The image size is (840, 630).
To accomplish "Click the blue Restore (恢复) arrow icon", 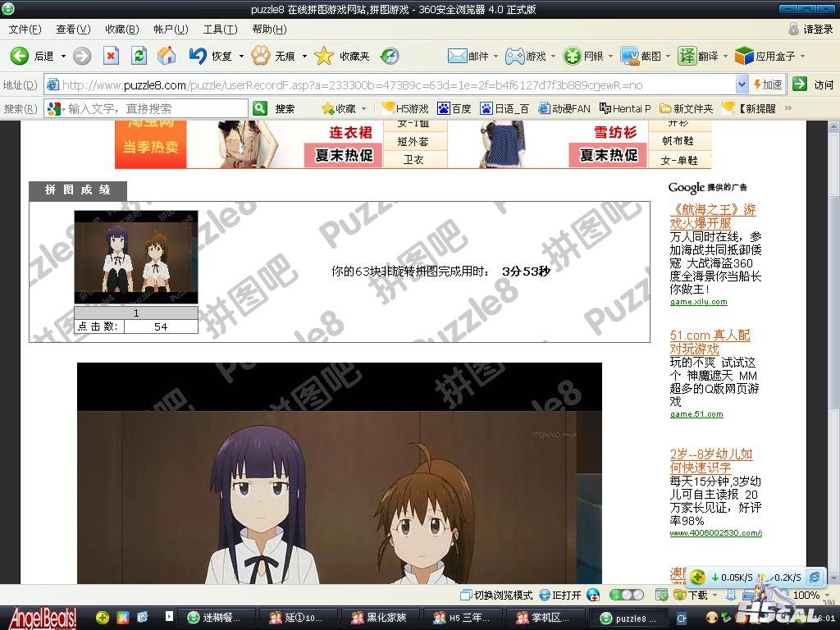I will 198,56.
